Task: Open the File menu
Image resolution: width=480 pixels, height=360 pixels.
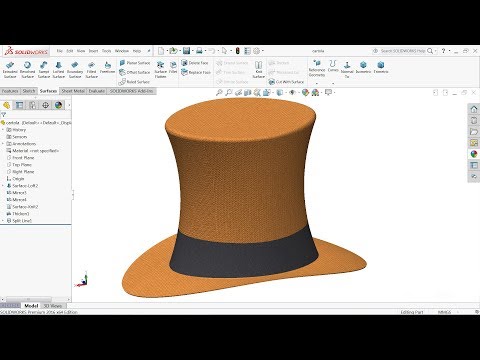Action: 60,51
